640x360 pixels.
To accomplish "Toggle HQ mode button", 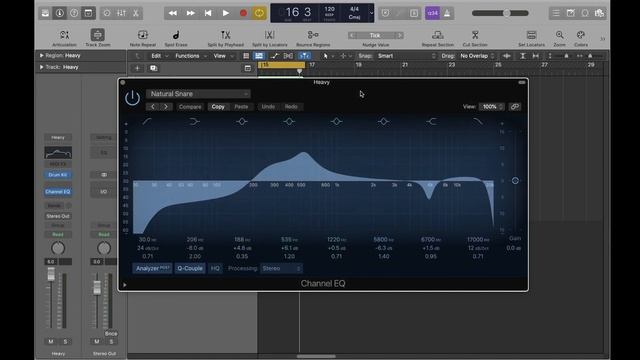I will [x=215, y=269].
